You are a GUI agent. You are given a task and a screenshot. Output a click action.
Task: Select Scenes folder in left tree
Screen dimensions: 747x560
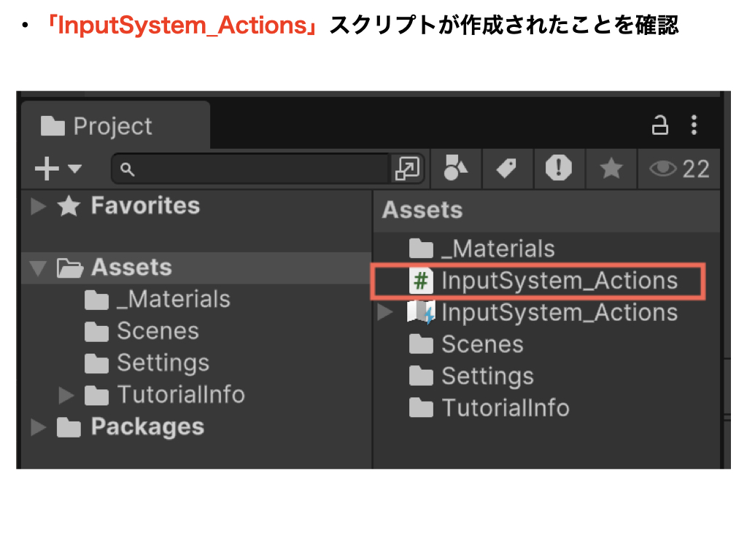157,332
